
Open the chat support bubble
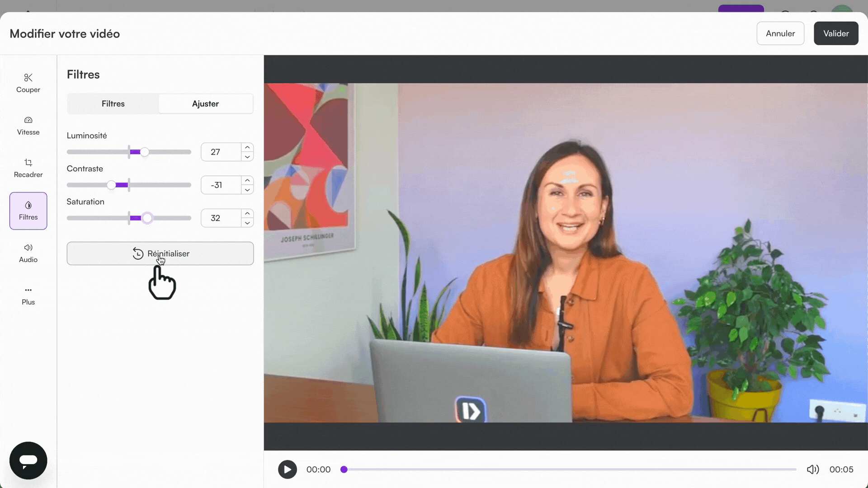[28, 460]
